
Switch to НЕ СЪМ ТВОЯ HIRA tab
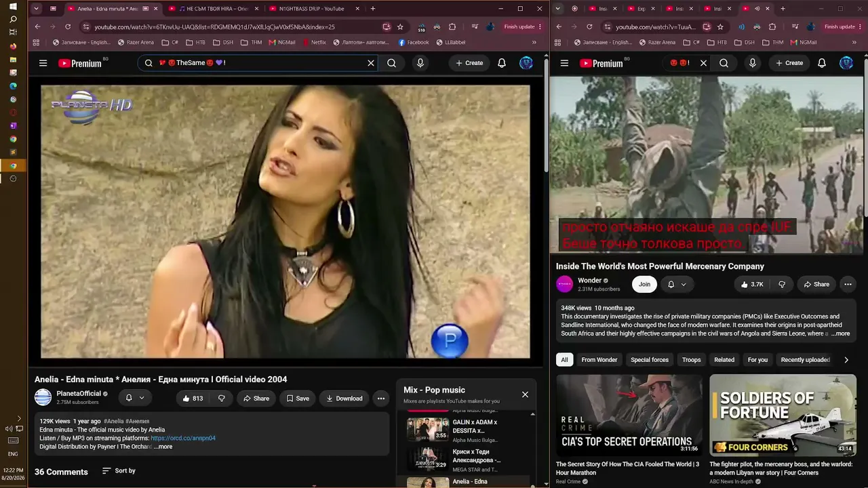(x=213, y=9)
